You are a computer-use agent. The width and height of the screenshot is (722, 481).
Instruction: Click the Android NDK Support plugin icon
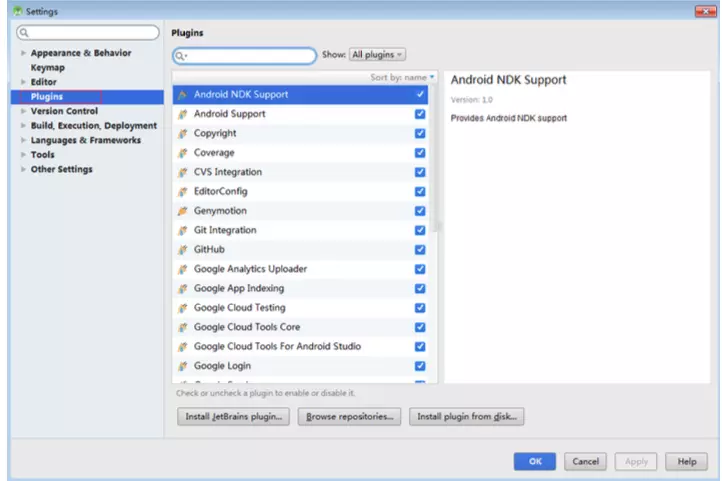point(182,95)
